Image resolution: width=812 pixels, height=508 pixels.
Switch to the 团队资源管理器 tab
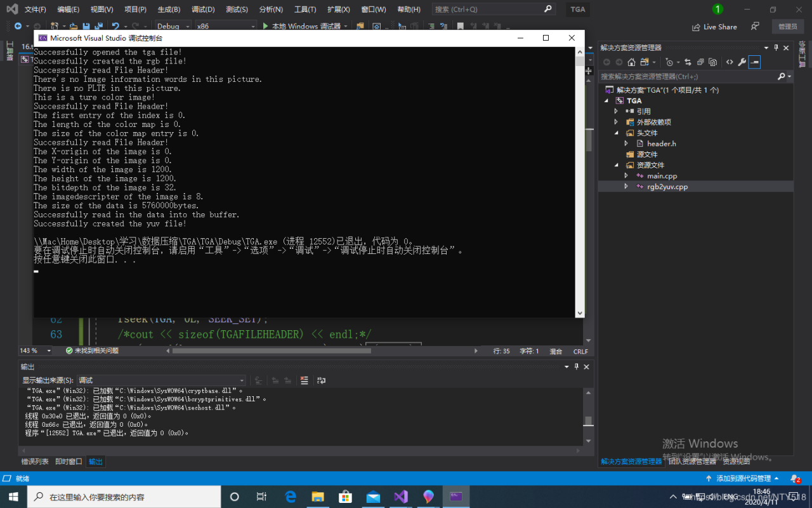(x=692, y=462)
